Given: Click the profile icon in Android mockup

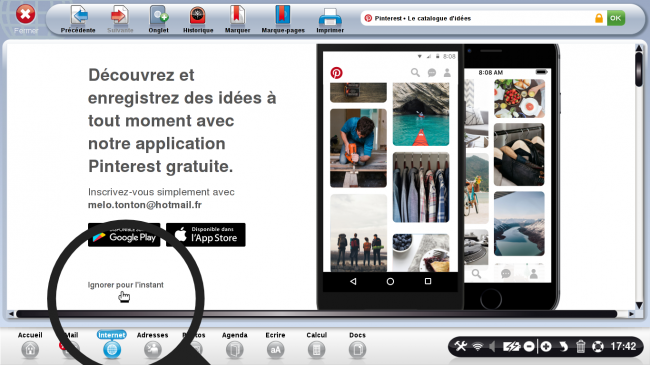Looking at the screenshot, I should (x=447, y=73).
